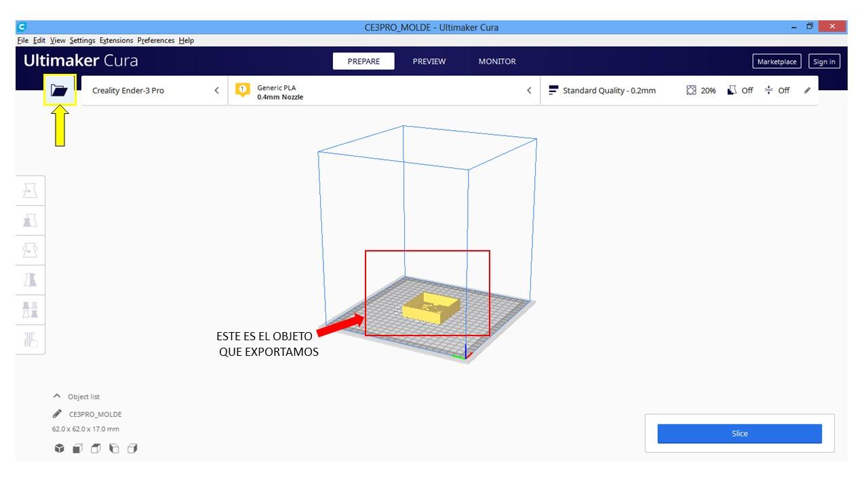Screen dimensions: 868x488
Task: Expand the Creality Ender-3 Pro printer selector
Action: point(155,90)
